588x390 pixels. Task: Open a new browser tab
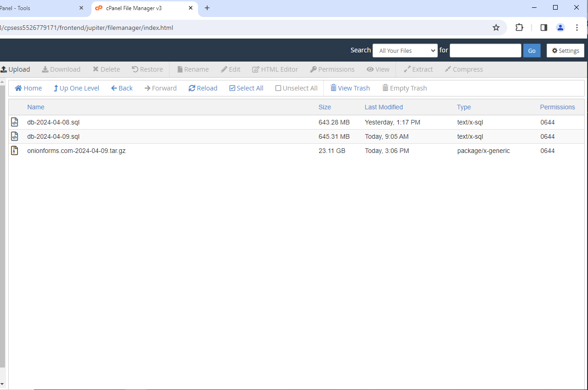tap(207, 8)
